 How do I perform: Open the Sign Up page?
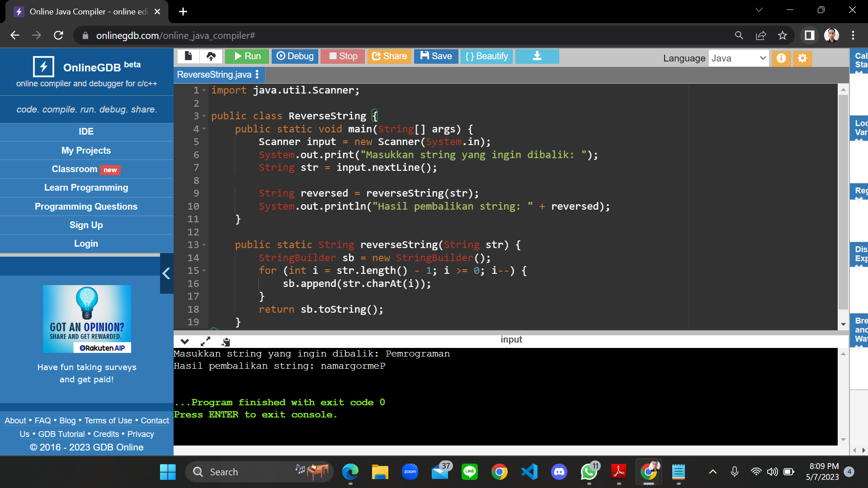click(x=86, y=225)
